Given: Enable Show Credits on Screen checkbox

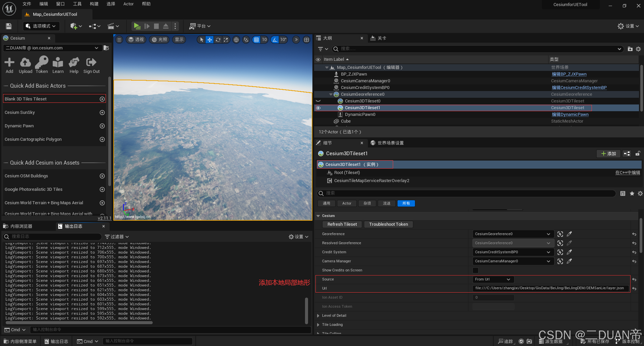Looking at the screenshot, I should click(475, 270).
